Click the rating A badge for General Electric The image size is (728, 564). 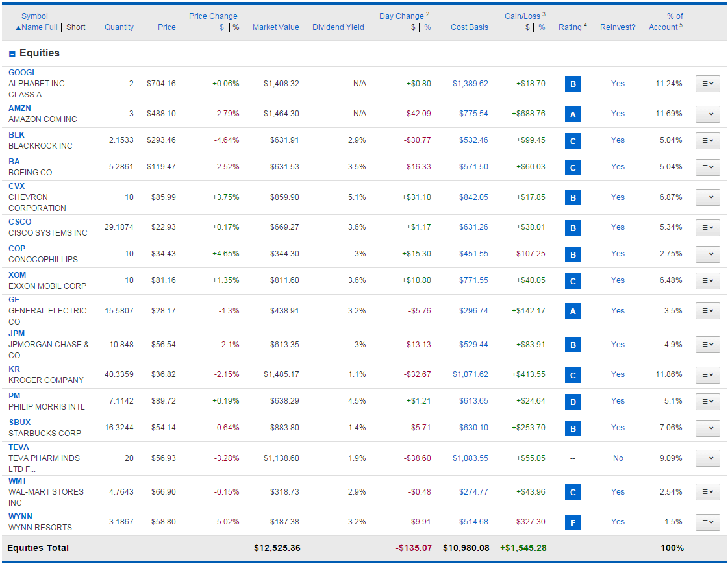(x=573, y=312)
